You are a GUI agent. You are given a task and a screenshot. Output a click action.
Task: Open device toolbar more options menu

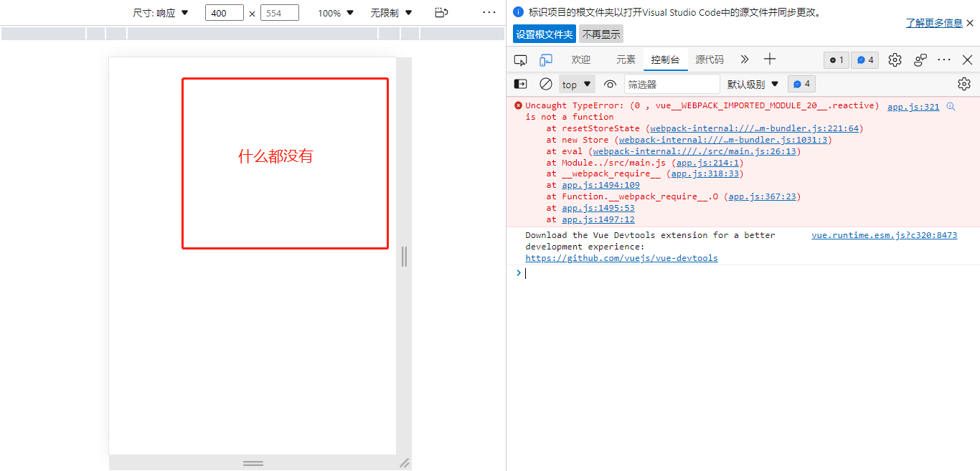point(489,13)
